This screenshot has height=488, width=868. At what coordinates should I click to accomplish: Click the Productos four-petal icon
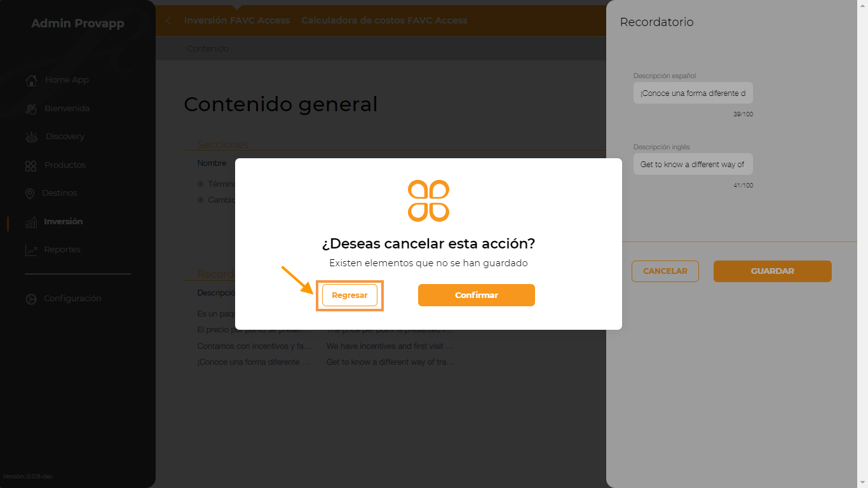click(31, 165)
